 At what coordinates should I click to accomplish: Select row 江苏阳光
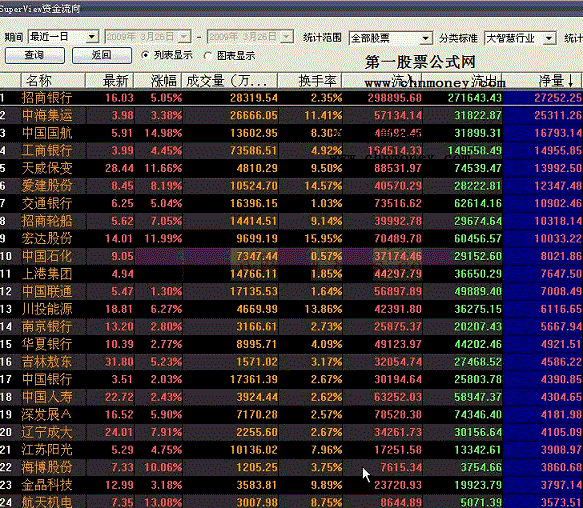click(292, 450)
